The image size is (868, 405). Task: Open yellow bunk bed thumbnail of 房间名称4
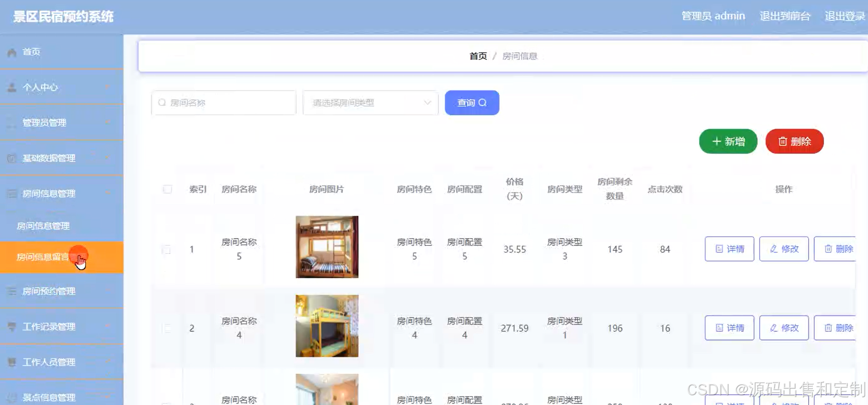(327, 326)
